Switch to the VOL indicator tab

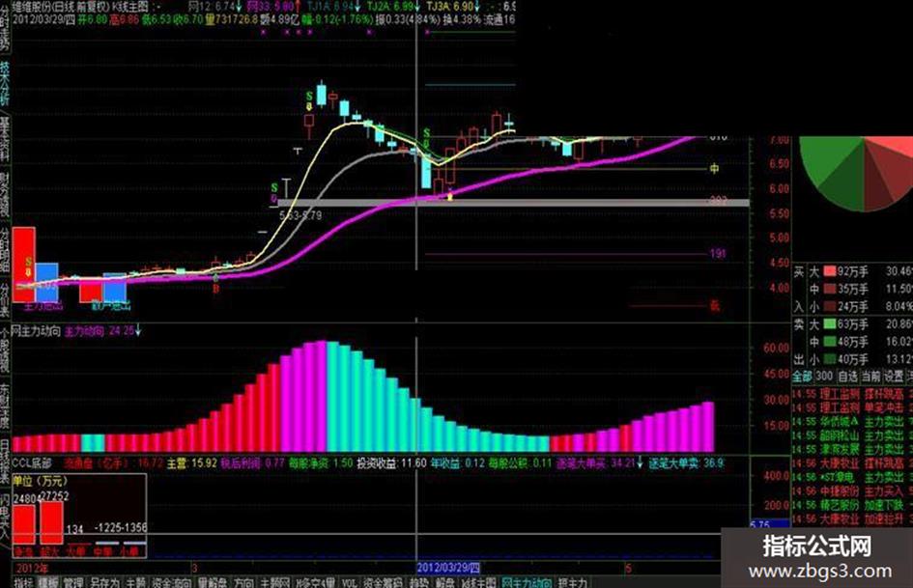(350, 582)
